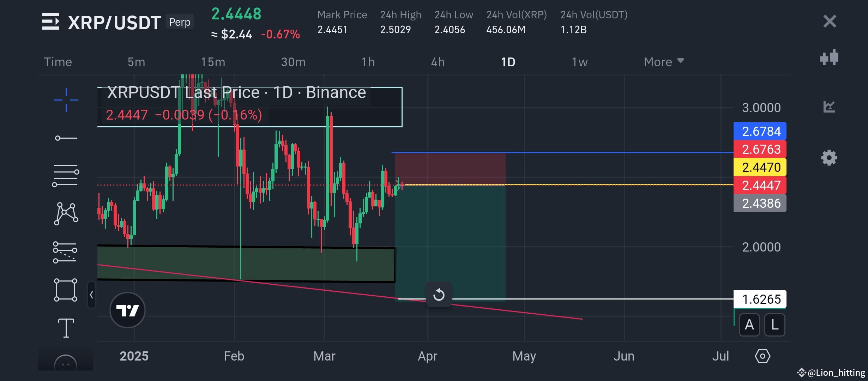Reset the chart view
This screenshot has width=868, height=381.
pyautogui.click(x=439, y=294)
